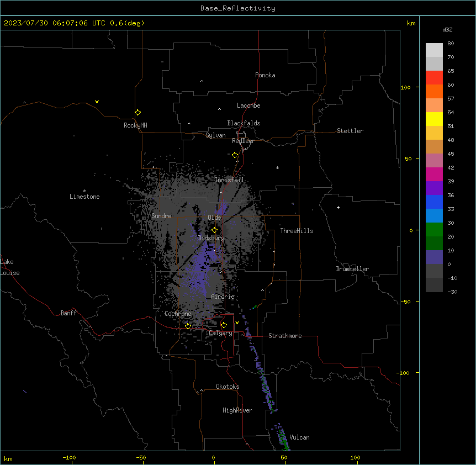Click the Lacombe town label
This screenshot has height=465, width=476.
(x=248, y=105)
